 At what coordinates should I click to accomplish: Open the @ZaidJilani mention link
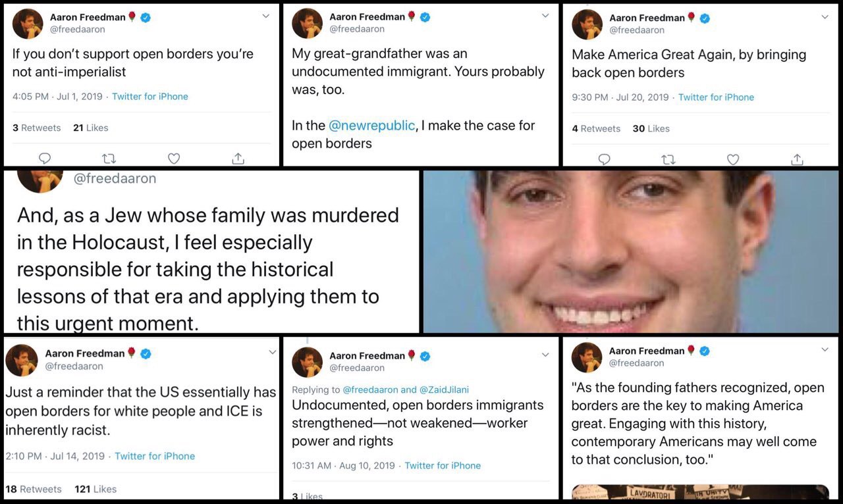click(445, 390)
